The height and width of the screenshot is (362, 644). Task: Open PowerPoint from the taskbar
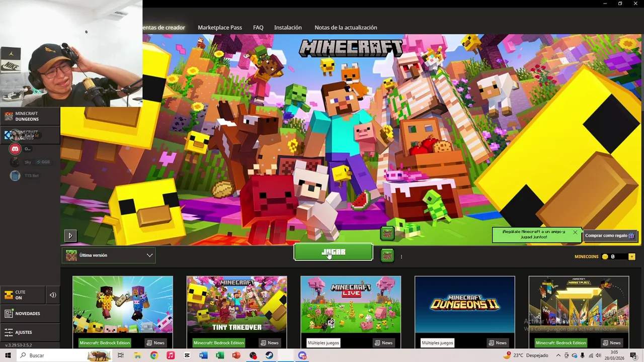(x=236, y=355)
